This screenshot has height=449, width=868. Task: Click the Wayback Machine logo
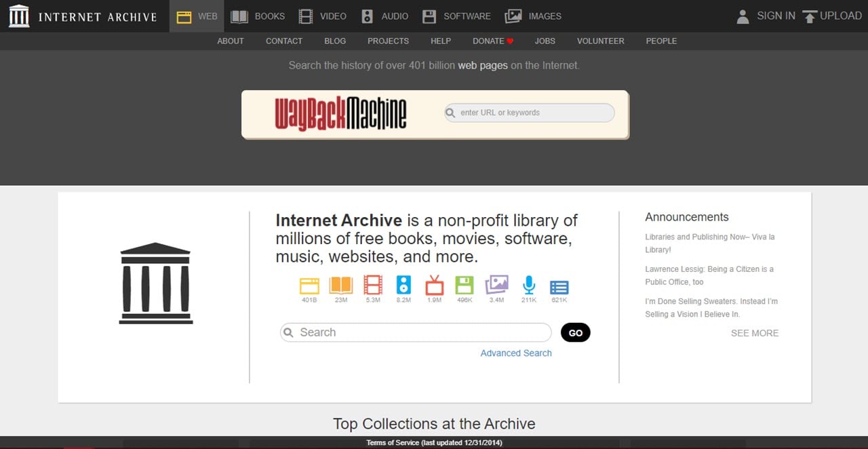340,113
